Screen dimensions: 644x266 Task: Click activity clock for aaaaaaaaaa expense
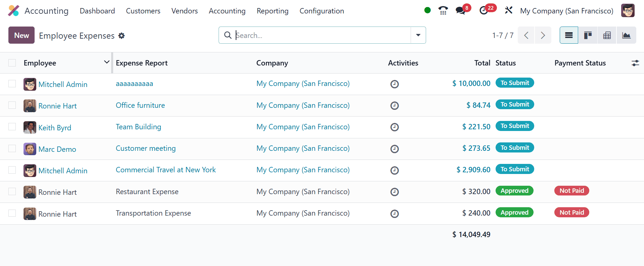click(x=395, y=84)
